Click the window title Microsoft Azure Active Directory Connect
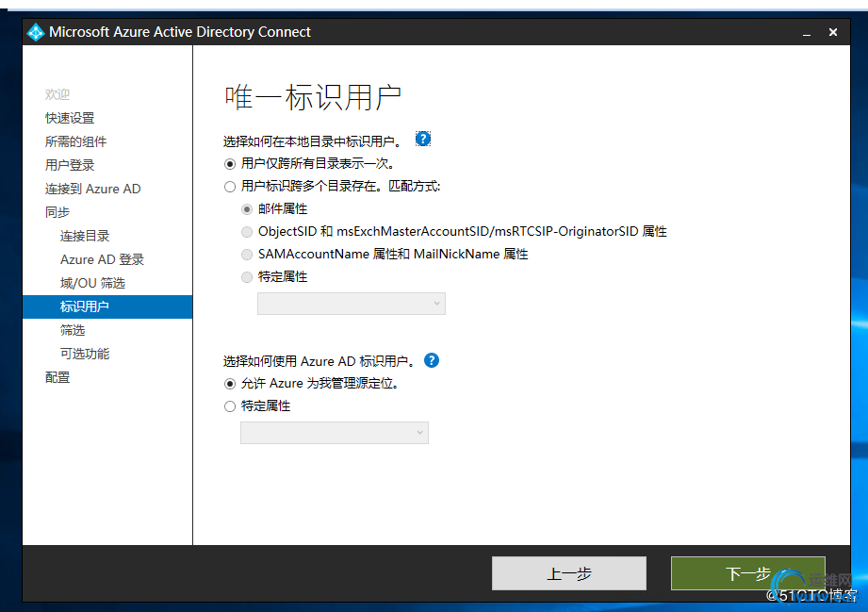Screen dimensions: 868x612 point(180,32)
